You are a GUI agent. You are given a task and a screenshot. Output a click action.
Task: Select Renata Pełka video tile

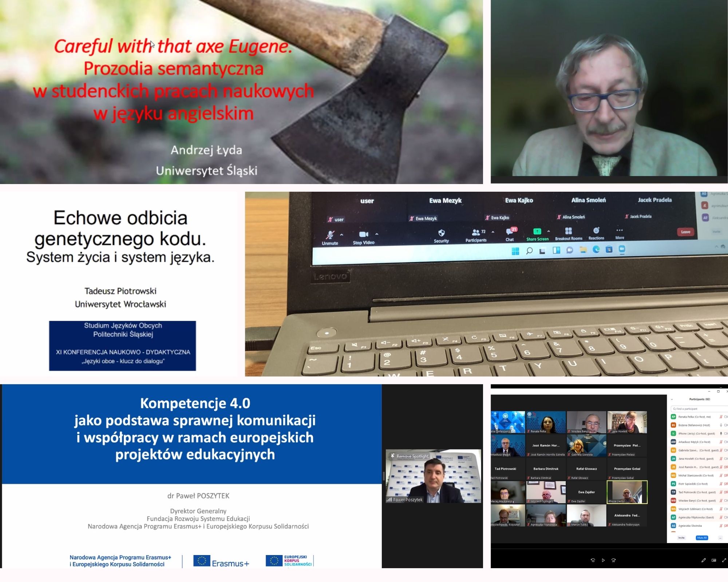pyautogui.click(x=546, y=422)
